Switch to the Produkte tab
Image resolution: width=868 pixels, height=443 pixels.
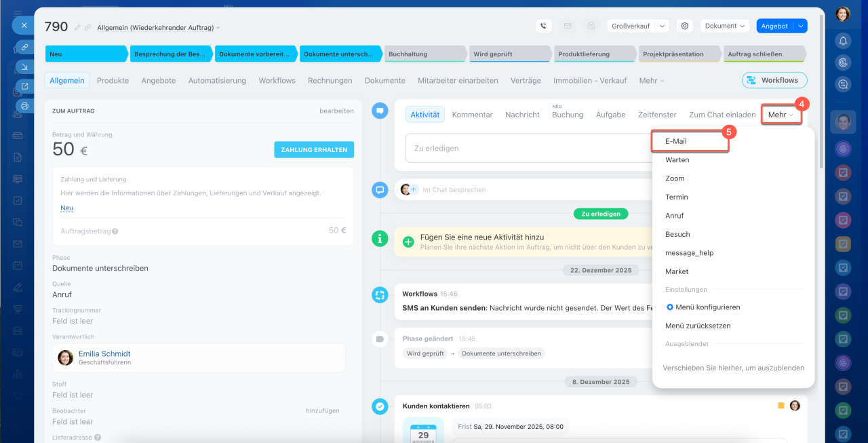tap(113, 80)
